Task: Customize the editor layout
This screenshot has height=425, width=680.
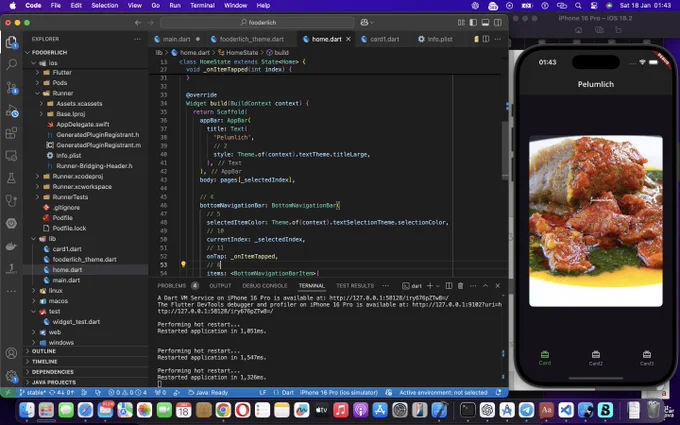Action: click(461, 23)
